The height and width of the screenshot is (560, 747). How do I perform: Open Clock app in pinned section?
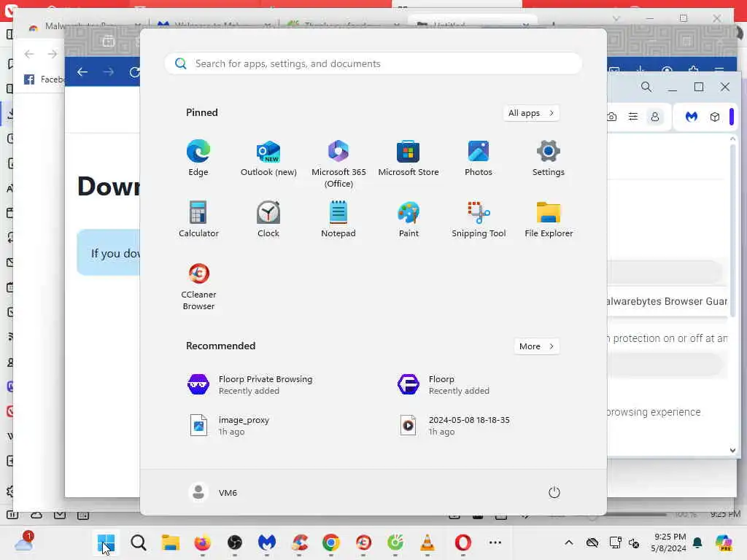click(268, 219)
